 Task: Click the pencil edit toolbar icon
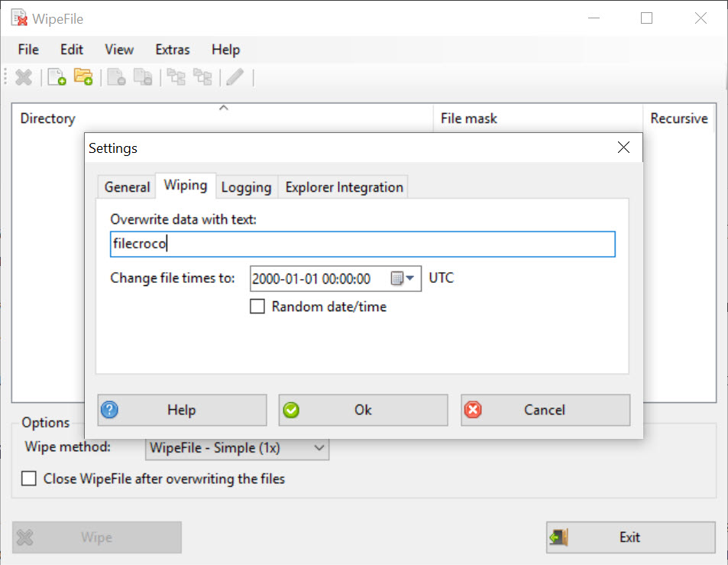pyautogui.click(x=235, y=77)
